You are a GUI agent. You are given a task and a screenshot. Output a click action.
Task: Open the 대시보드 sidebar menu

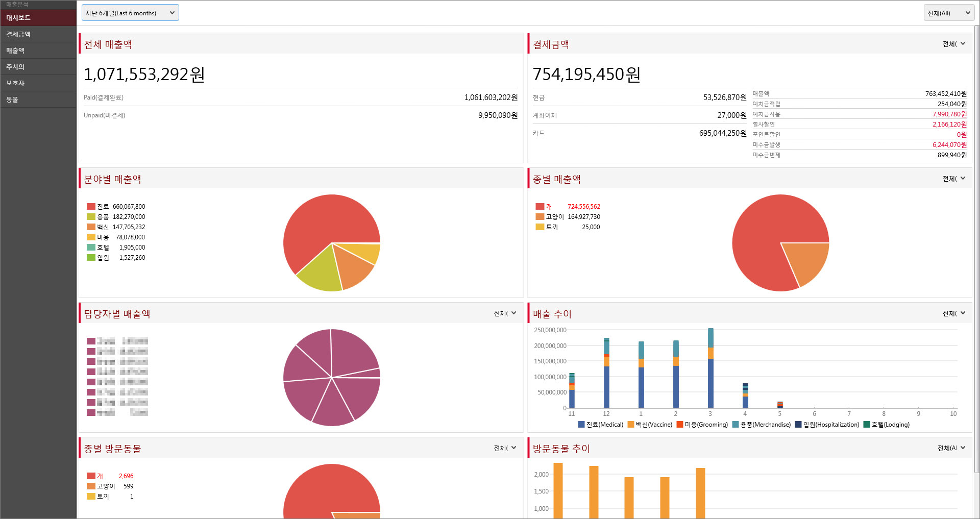(38, 17)
